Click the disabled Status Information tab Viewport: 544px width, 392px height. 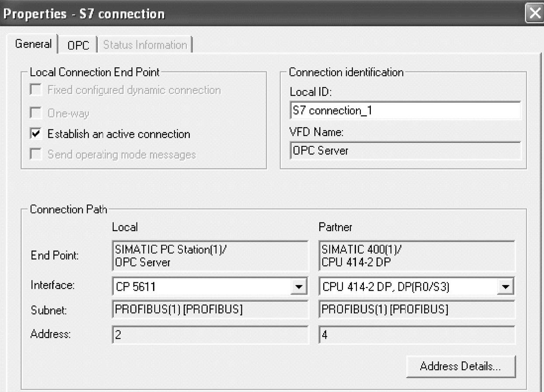(145, 45)
